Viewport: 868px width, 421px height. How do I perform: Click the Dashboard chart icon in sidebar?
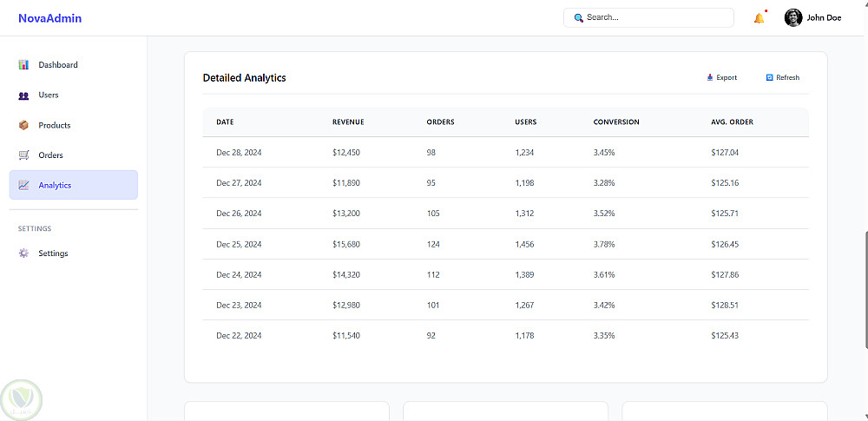[23, 65]
